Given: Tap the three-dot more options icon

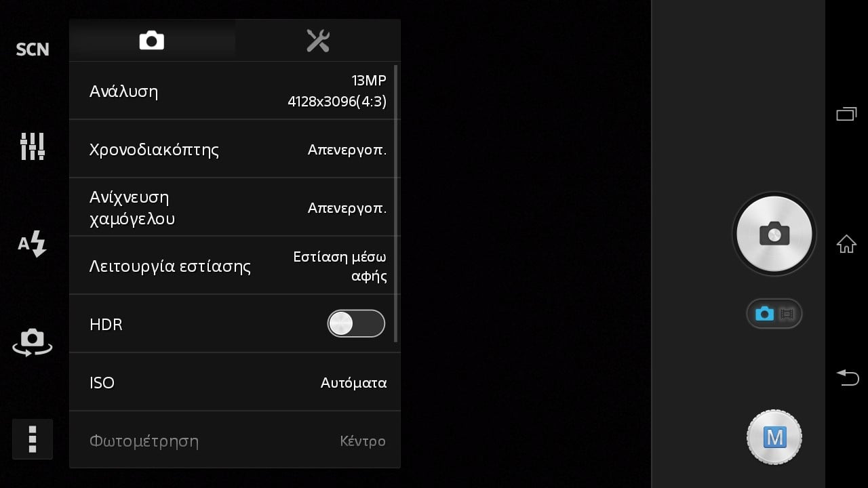Looking at the screenshot, I should tap(32, 439).
